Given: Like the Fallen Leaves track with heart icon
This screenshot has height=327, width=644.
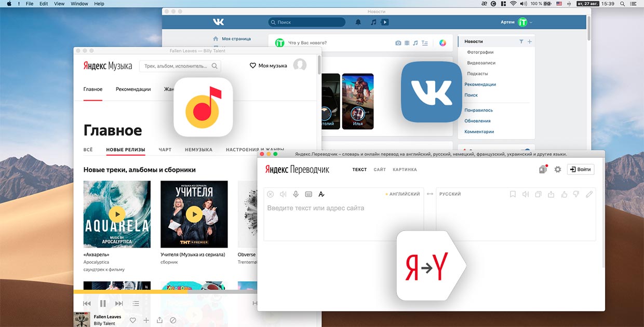Looking at the screenshot, I should 133,320.
